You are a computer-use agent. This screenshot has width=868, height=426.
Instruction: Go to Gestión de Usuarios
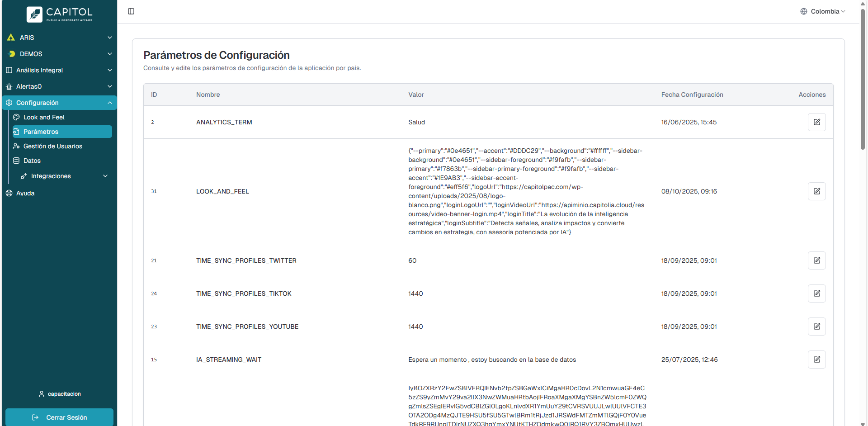pyautogui.click(x=52, y=146)
